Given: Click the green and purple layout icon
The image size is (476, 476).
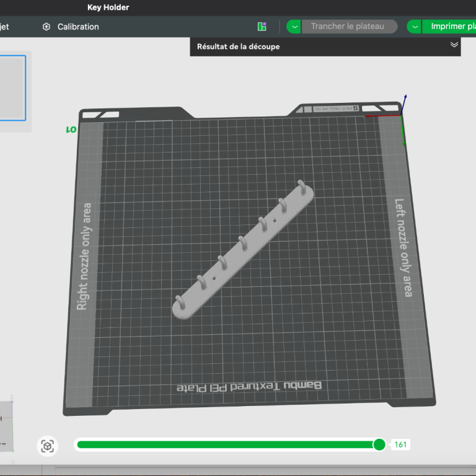Looking at the screenshot, I should (262, 27).
